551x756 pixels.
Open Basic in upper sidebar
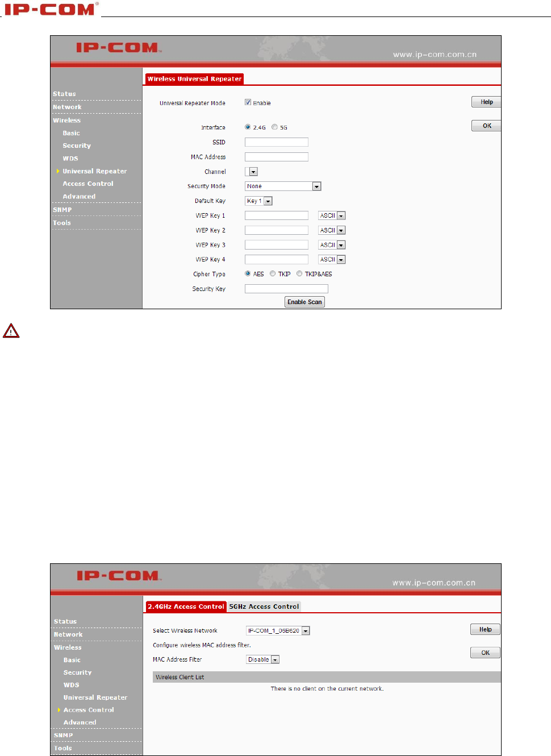[71, 133]
